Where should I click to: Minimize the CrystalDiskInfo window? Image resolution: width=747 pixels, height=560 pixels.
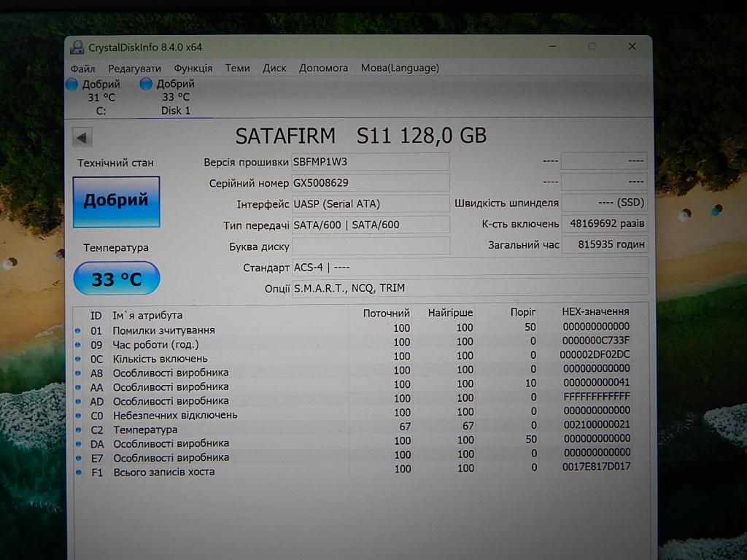click(552, 46)
